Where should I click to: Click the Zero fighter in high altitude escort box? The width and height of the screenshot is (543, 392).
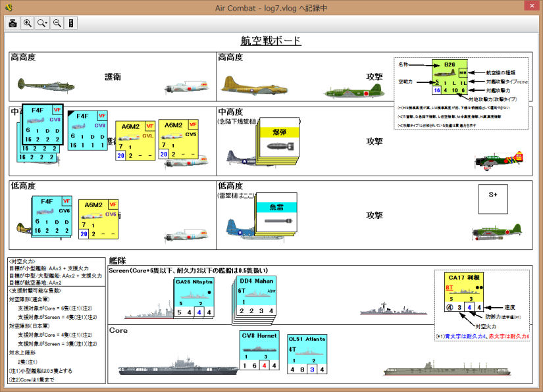coord(186,87)
